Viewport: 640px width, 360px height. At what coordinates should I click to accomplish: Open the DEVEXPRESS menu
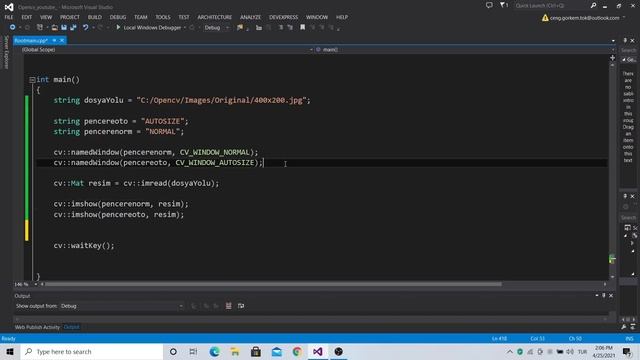click(x=283, y=17)
